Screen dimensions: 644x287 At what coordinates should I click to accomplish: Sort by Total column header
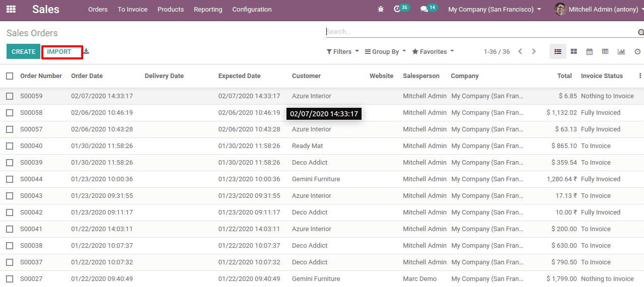564,76
